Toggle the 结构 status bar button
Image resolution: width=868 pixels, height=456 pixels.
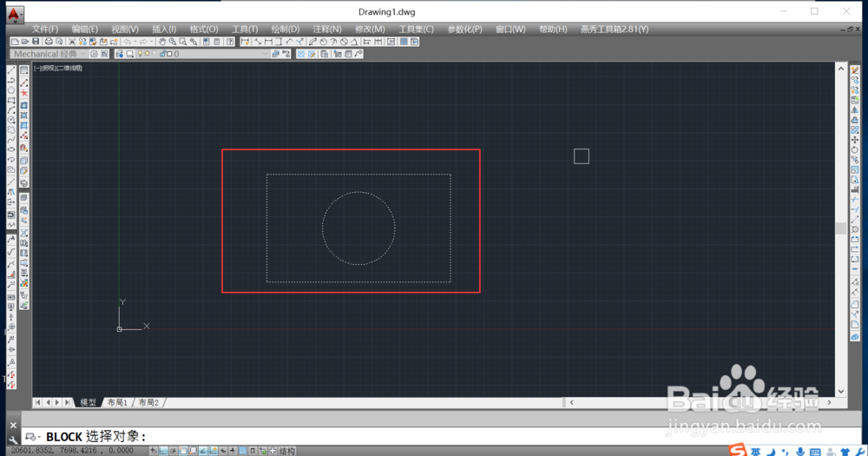click(x=287, y=451)
